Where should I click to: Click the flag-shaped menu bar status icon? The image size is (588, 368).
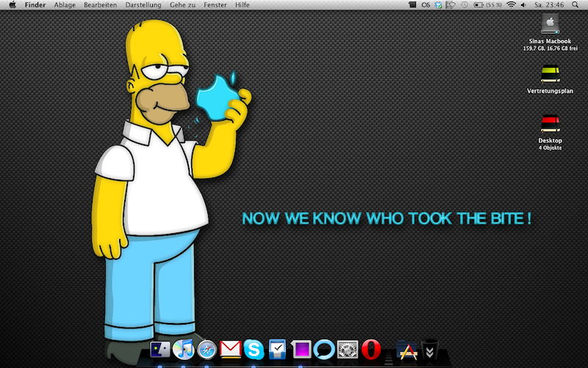[451, 5]
